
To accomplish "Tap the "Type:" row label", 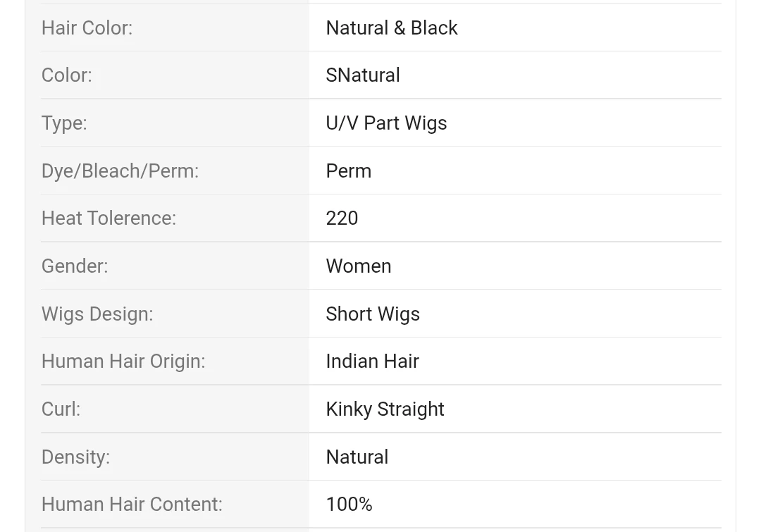I will tap(64, 123).
